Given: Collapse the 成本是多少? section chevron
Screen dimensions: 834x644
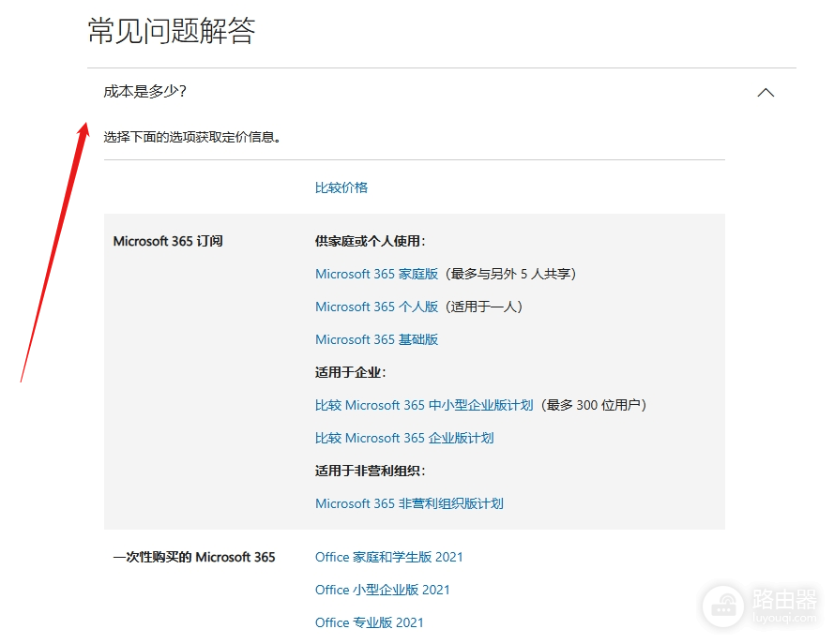Looking at the screenshot, I should pyautogui.click(x=766, y=93).
